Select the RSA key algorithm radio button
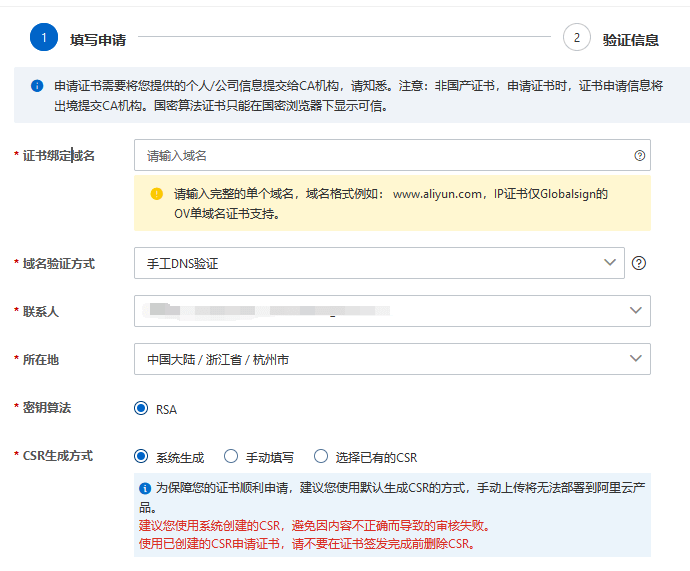Screen dimensions: 690x571 tap(141, 409)
